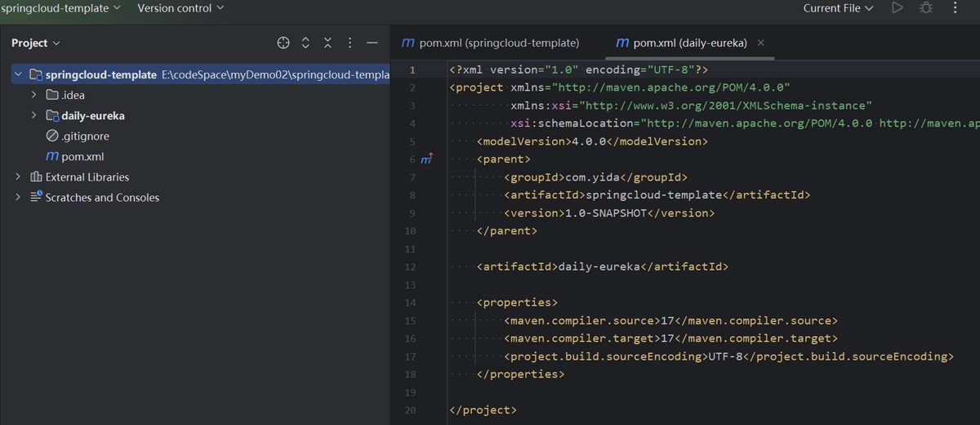
Task: Expand Scratches and Consoles node
Action: click(18, 197)
